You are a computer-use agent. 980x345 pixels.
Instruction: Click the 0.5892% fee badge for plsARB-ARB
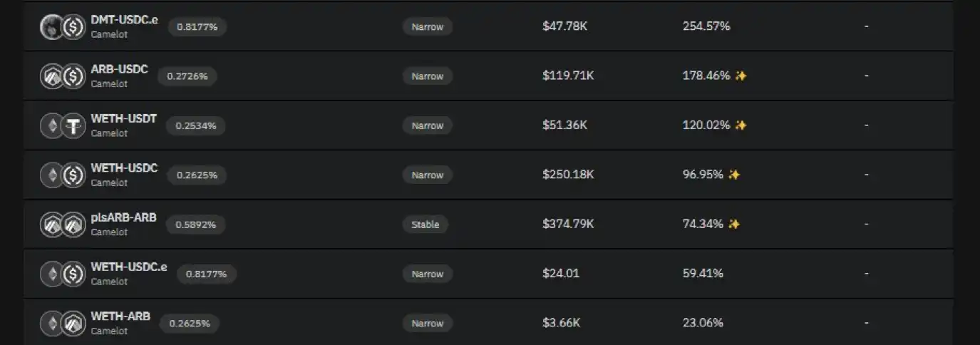click(196, 225)
